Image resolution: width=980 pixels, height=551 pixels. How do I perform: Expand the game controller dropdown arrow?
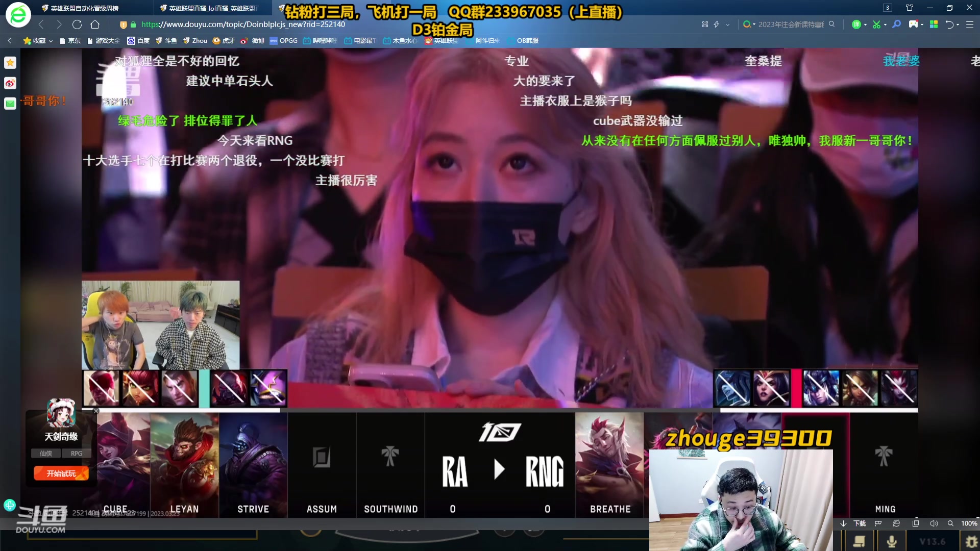coord(922,25)
